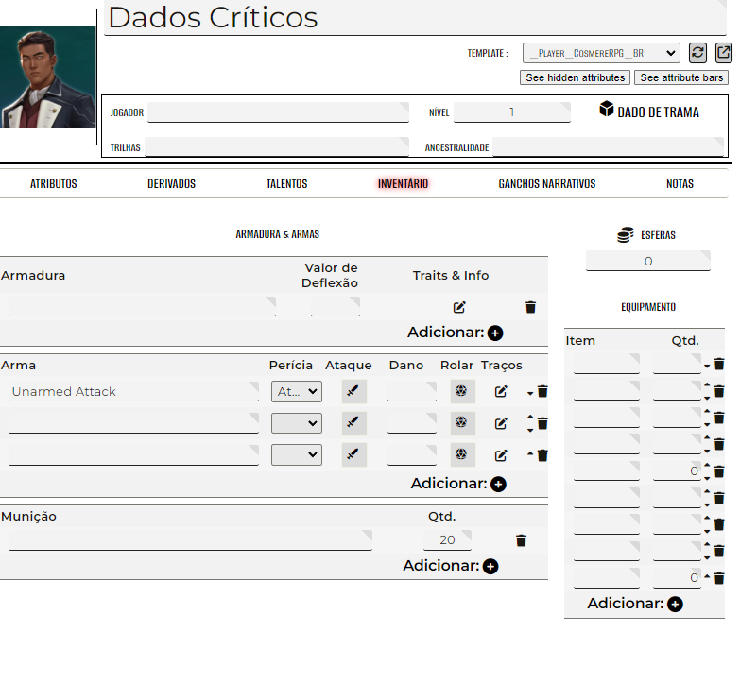Click the Dado de Trama label

tap(659, 112)
